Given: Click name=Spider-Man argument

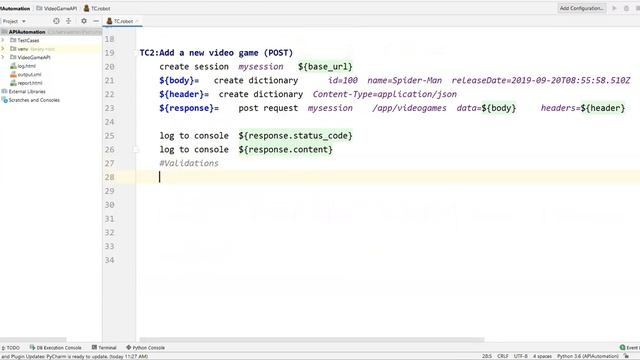Looking at the screenshot, I should pos(404,80).
